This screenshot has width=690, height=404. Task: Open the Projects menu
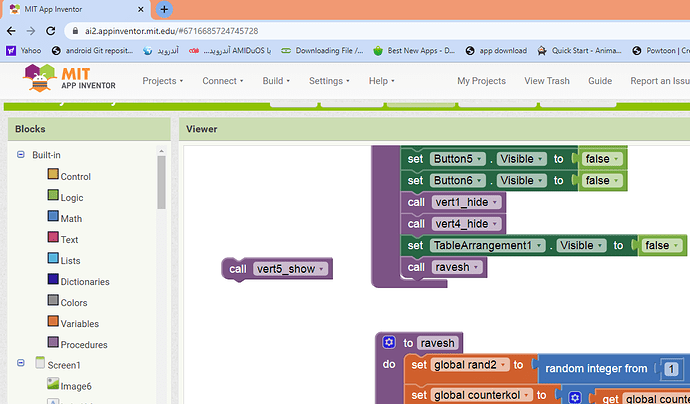pyautogui.click(x=165, y=81)
